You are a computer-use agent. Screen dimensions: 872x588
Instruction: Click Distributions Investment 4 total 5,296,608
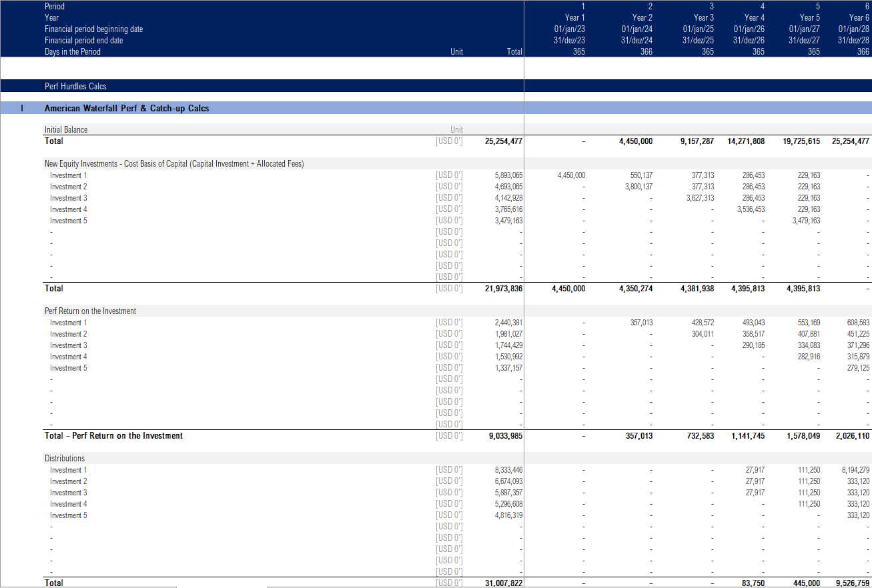(x=508, y=504)
